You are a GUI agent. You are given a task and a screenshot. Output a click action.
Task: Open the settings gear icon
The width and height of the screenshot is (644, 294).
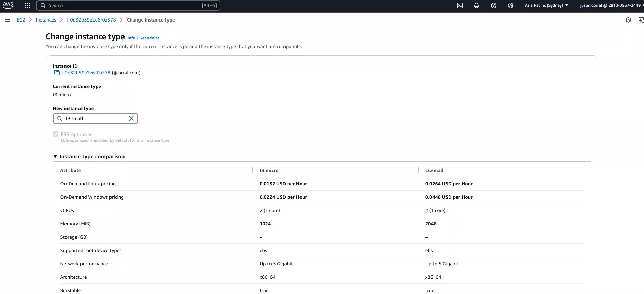[511, 5]
